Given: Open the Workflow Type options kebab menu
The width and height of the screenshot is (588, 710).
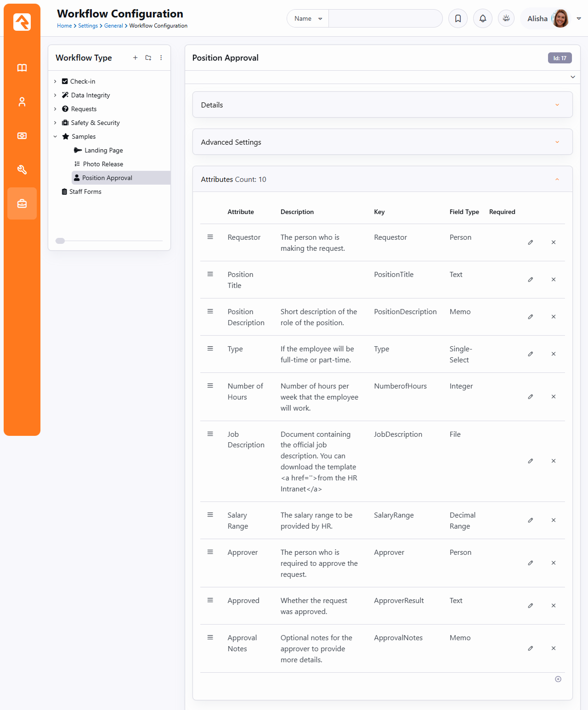Looking at the screenshot, I should tap(161, 58).
